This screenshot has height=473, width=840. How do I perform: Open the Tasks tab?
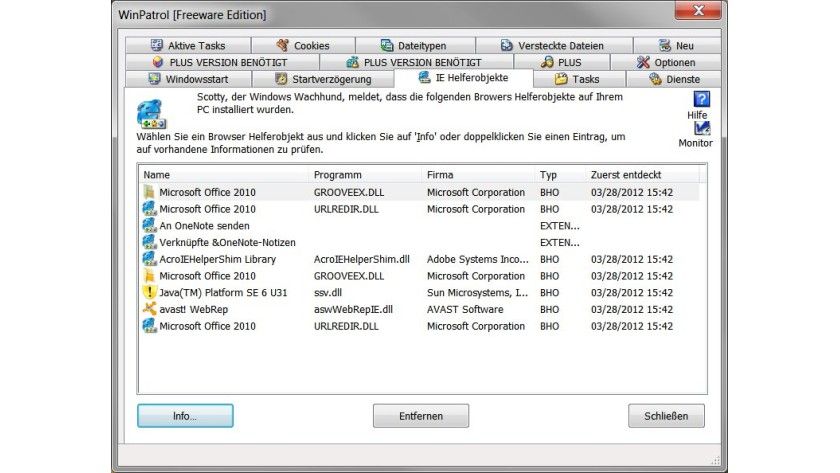[x=580, y=79]
